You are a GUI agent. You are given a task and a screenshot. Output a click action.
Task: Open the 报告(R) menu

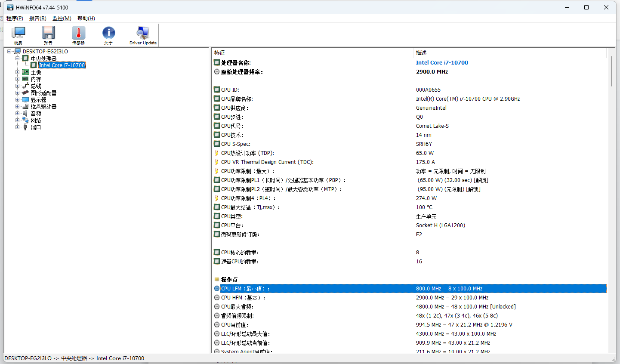pos(37,19)
